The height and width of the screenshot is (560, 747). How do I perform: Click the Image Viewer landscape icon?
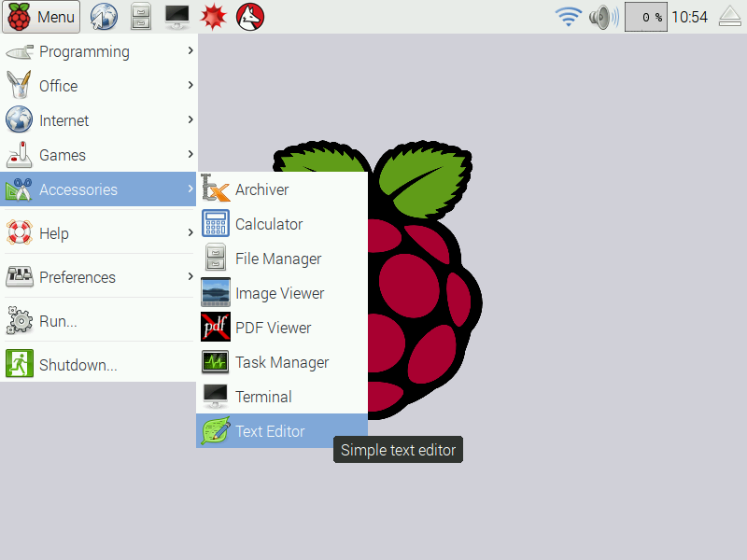point(216,292)
